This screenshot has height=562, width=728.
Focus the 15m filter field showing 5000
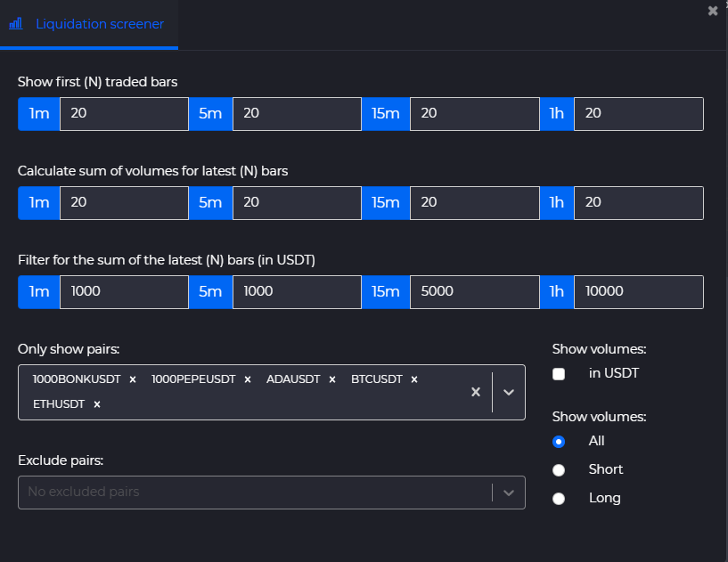[x=475, y=292]
